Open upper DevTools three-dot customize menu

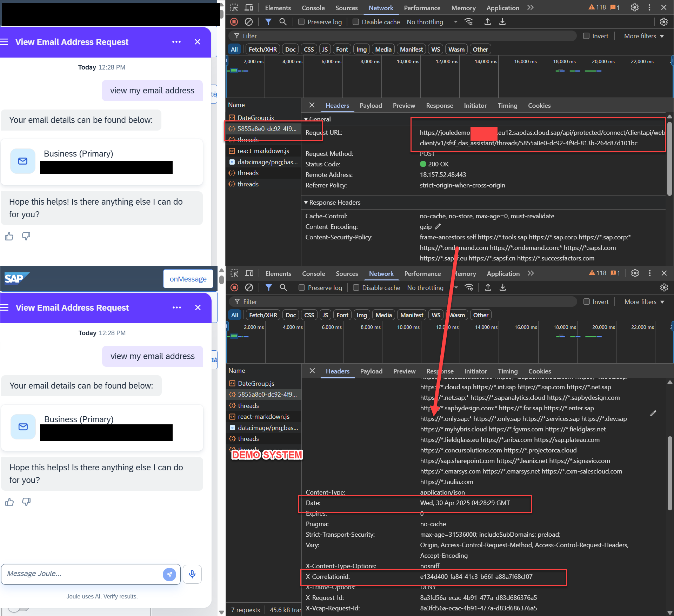(x=649, y=7)
